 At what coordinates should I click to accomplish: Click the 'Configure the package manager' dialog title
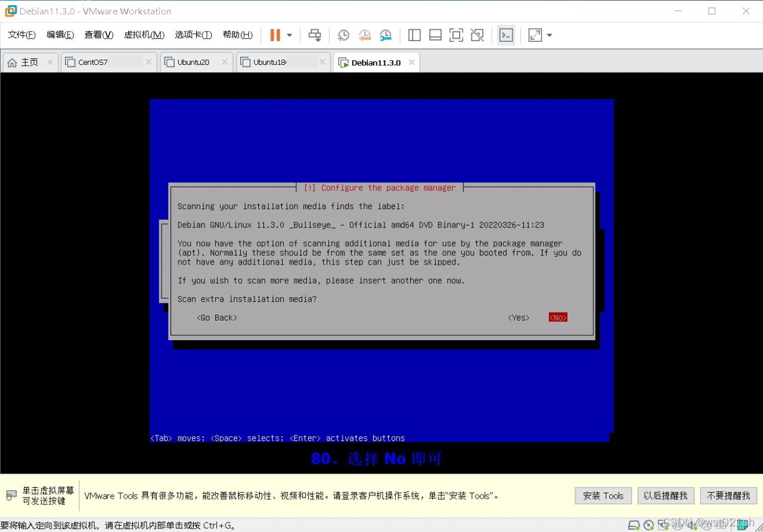[380, 188]
